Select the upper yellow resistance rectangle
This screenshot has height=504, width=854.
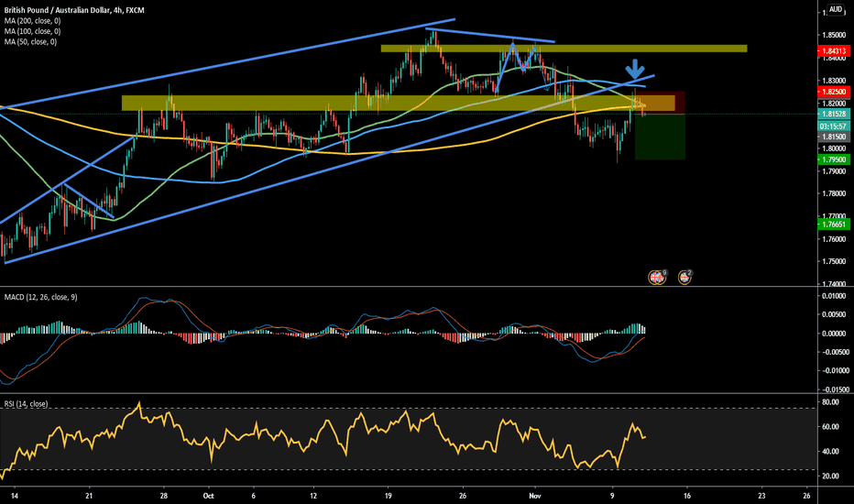pos(564,49)
